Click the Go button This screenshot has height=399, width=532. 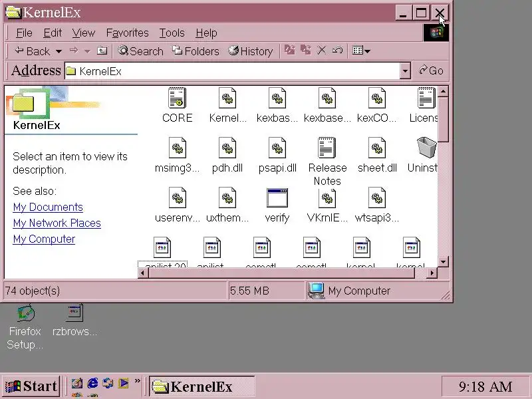coord(431,70)
